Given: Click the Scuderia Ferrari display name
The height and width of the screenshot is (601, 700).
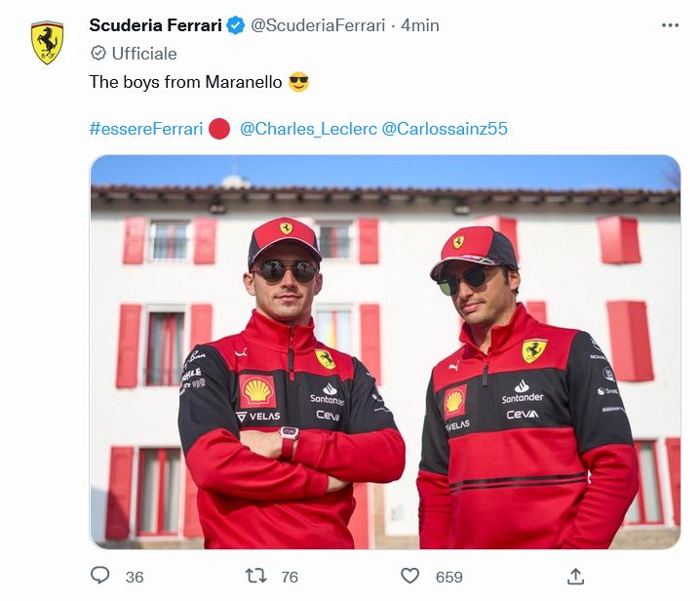Looking at the screenshot, I should pos(155,25).
